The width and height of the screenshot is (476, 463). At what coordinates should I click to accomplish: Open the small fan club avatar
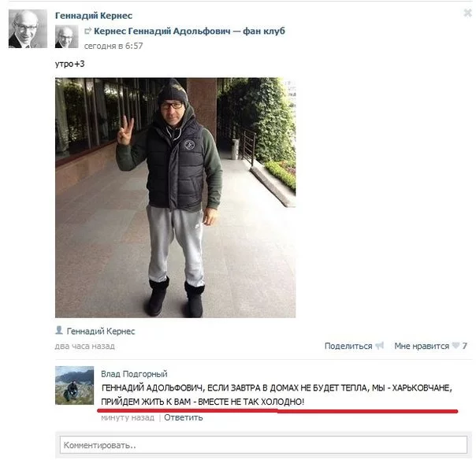[66, 37]
